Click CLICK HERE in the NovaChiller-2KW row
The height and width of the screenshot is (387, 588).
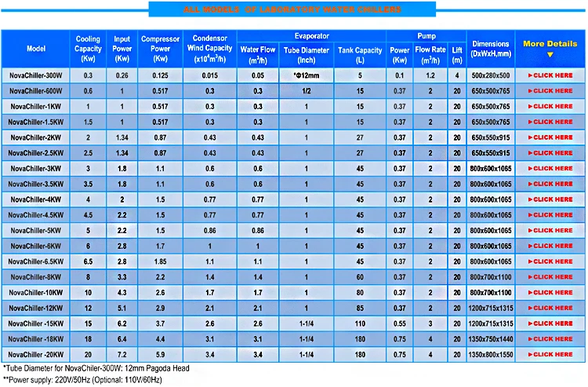[550, 137]
